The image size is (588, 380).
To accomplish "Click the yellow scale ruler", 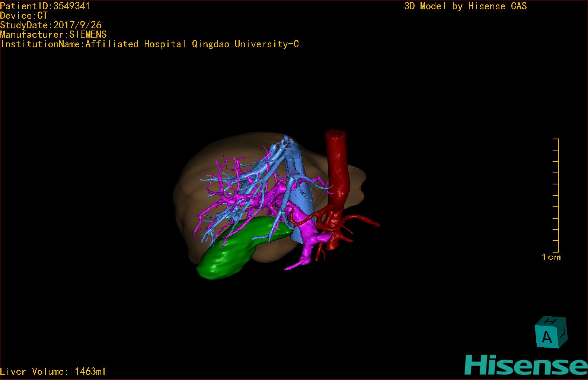I will tap(556, 196).
